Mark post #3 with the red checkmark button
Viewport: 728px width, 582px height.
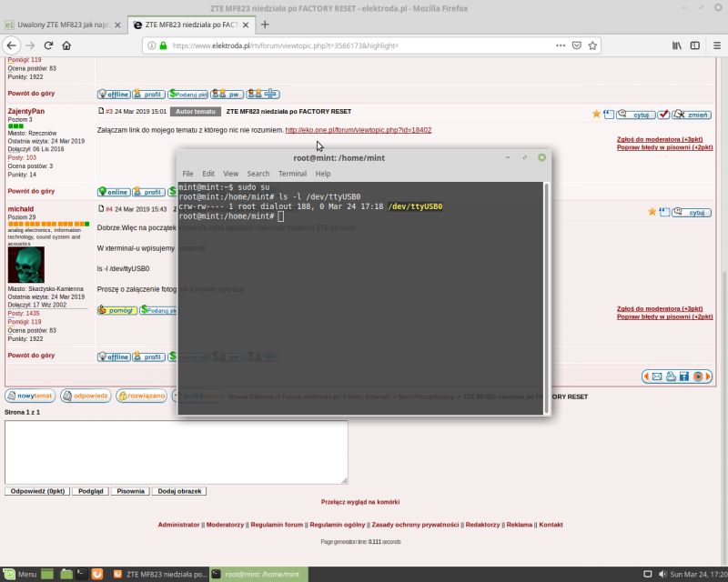tap(663, 115)
